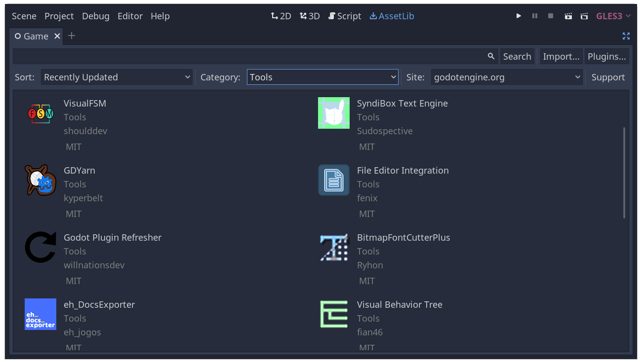Click the Stop scene icon
642x364 pixels.
(550, 16)
